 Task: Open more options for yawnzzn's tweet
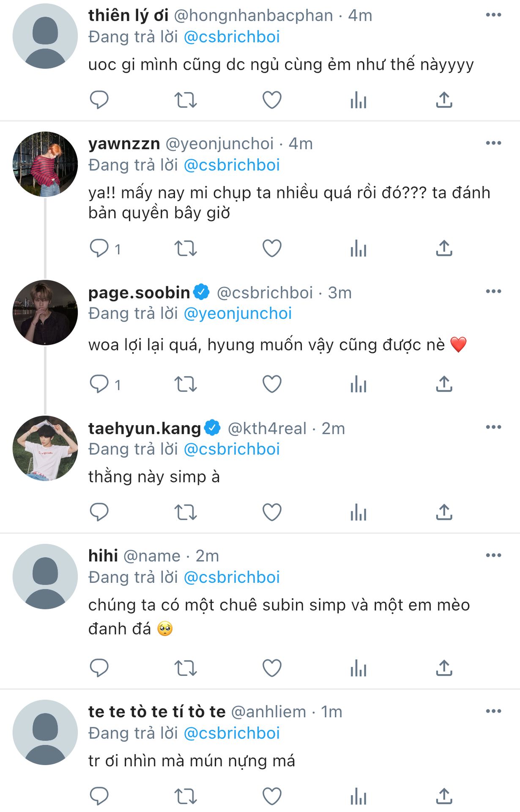pos(493,143)
